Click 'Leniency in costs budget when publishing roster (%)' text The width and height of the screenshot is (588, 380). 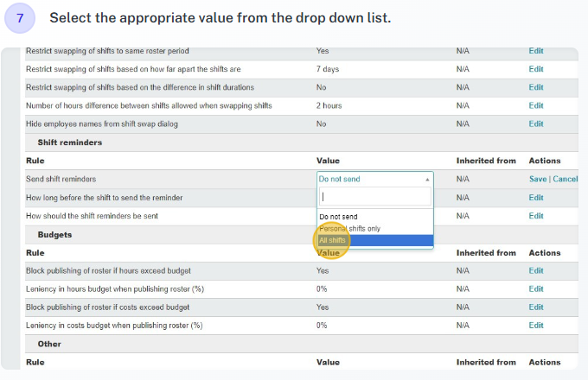(114, 326)
